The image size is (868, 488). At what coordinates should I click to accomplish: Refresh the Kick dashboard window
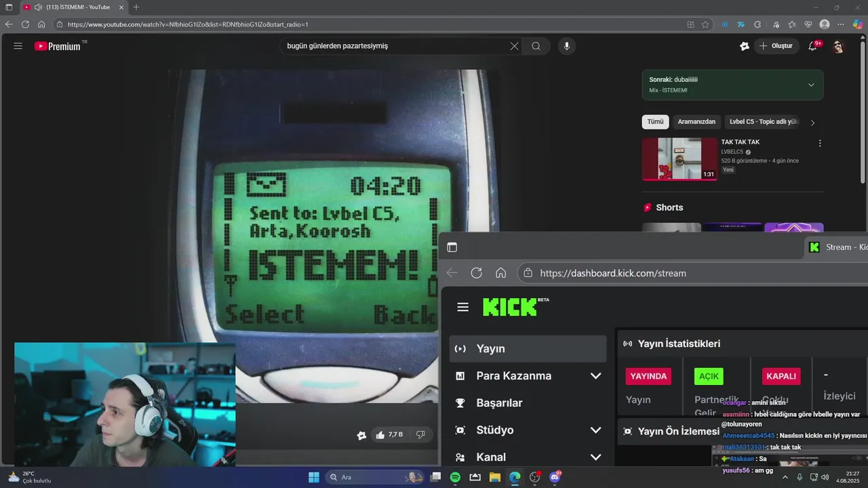point(476,272)
